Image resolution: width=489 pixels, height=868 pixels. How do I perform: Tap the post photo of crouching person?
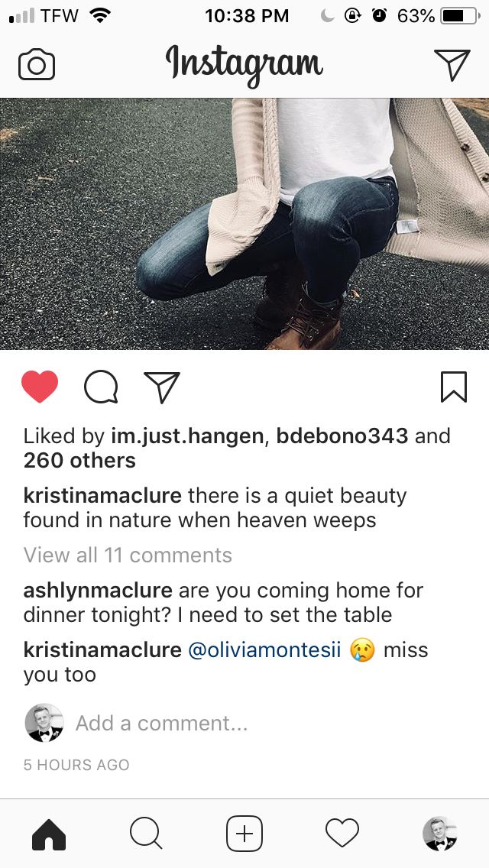point(244,224)
